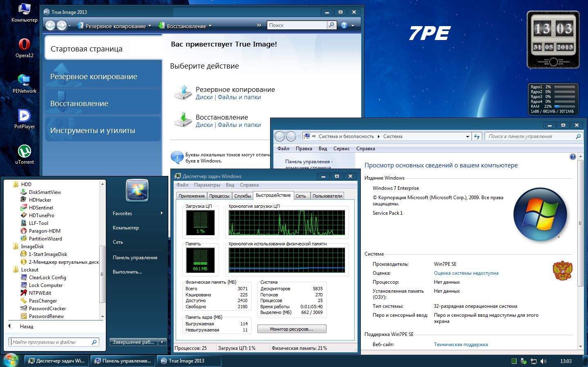Launch HDTunePro from the start menu

41,215
